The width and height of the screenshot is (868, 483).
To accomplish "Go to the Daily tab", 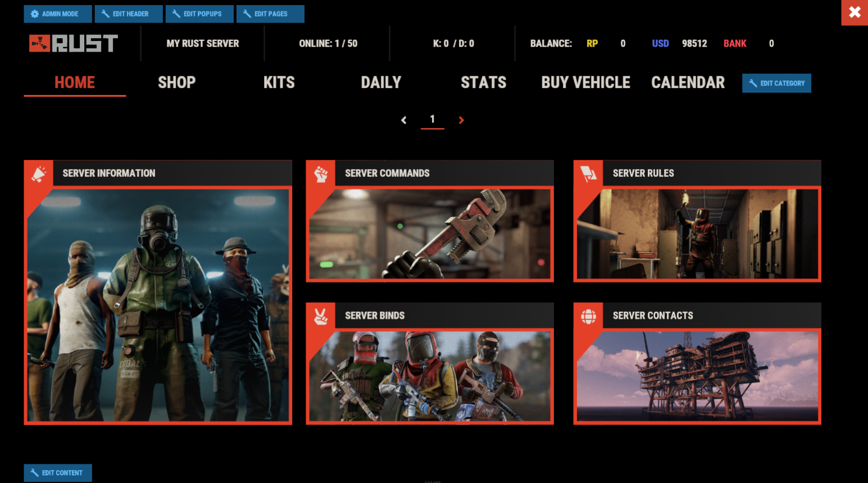I will [381, 83].
